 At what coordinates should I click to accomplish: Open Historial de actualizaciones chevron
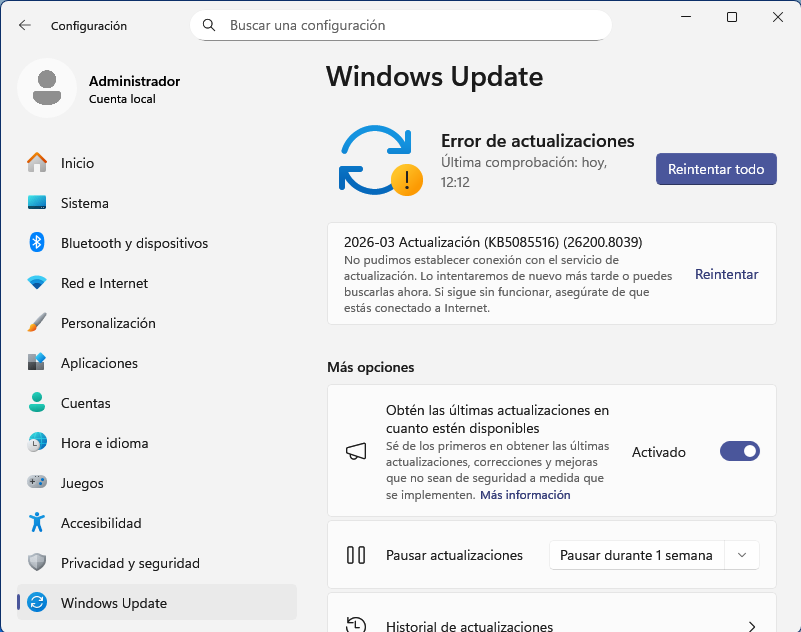point(751,627)
